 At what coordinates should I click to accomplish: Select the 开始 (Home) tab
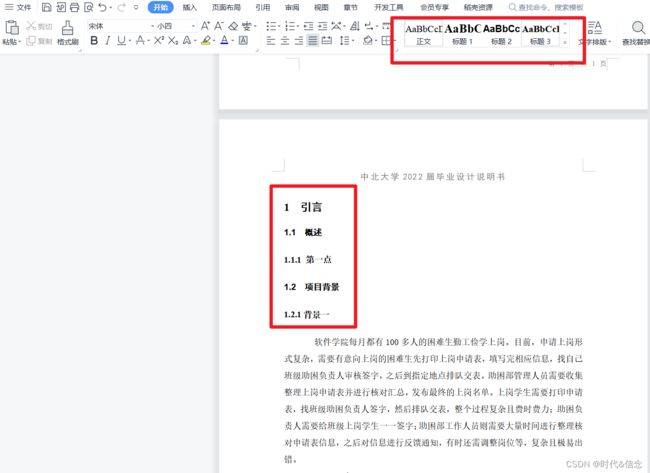pos(160,7)
